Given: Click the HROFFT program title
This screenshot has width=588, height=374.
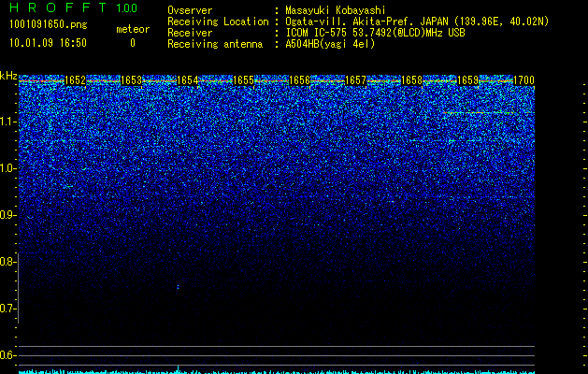Looking at the screenshot, I should pyautogui.click(x=58, y=7).
